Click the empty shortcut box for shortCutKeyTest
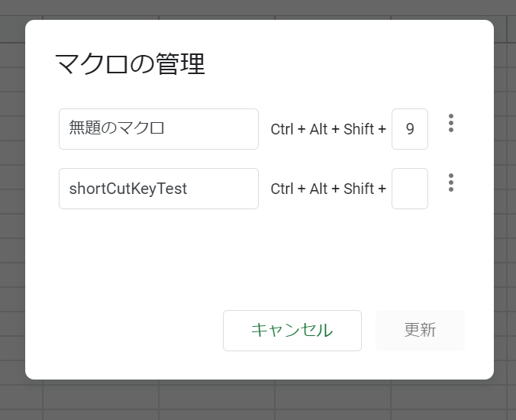 tap(410, 189)
